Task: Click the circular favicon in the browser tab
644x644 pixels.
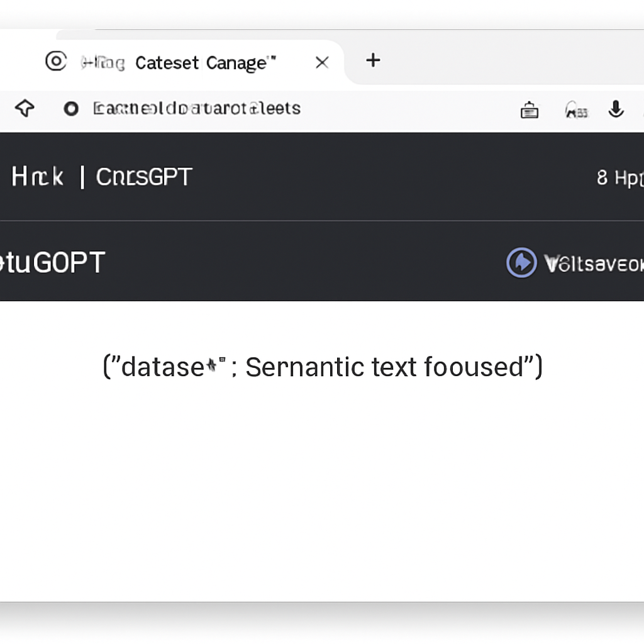Action: tap(56, 61)
